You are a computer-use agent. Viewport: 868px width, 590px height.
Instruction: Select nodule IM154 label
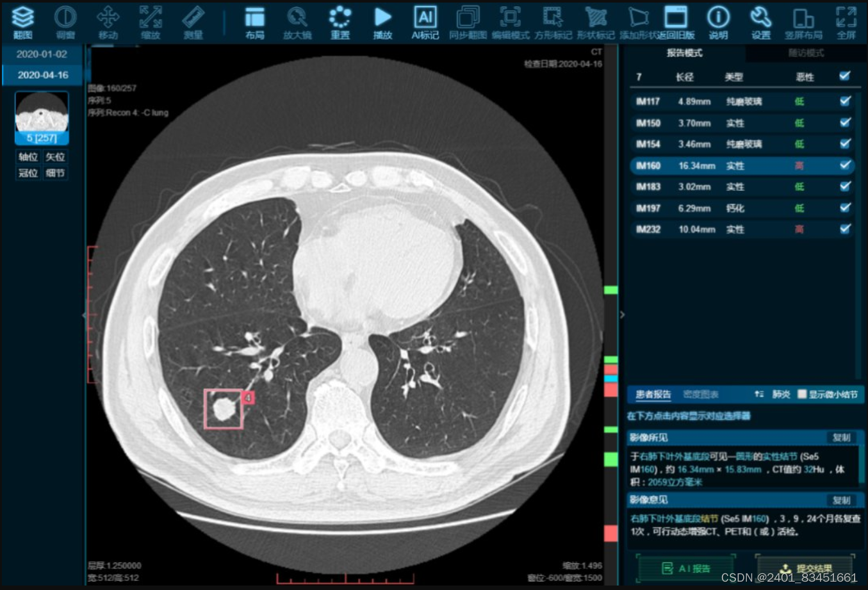point(648,144)
